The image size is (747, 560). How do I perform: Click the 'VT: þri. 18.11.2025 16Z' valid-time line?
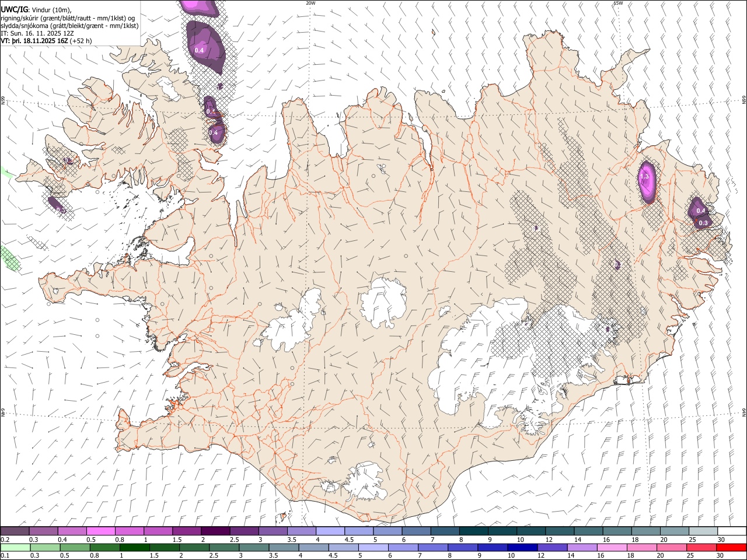coord(46,41)
